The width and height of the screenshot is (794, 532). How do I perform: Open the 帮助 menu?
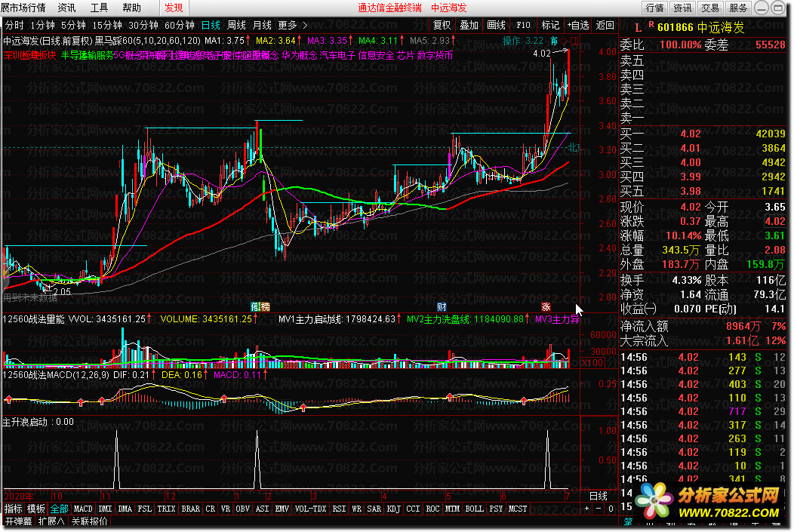(x=131, y=8)
